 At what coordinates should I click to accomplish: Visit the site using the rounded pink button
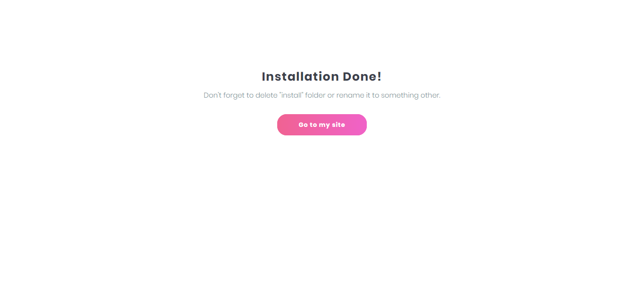(x=322, y=125)
